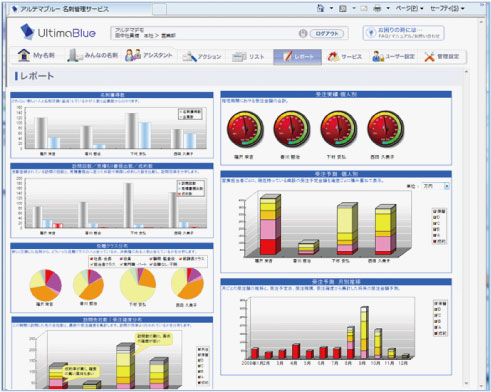Click the 西田 久美子 gauge dial

point(385,129)
